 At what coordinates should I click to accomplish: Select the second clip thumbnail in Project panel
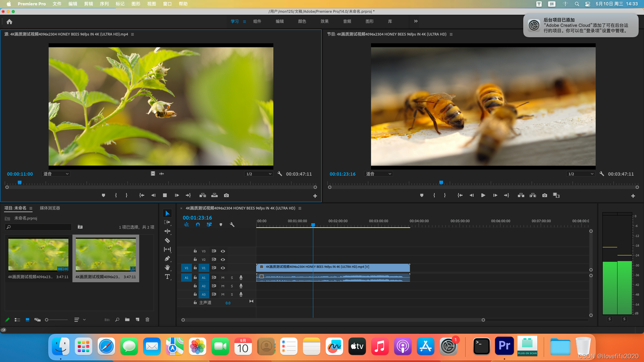tap(106, 254)
